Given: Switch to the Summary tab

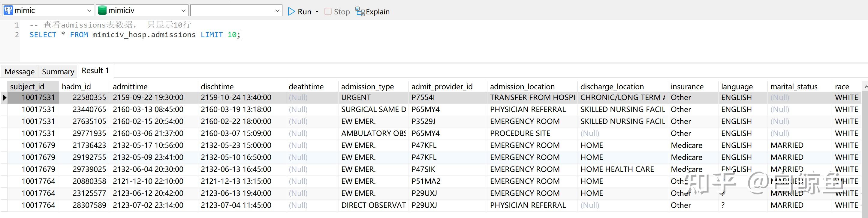Looking at the screenshot, I should click(x=58, y=71).
